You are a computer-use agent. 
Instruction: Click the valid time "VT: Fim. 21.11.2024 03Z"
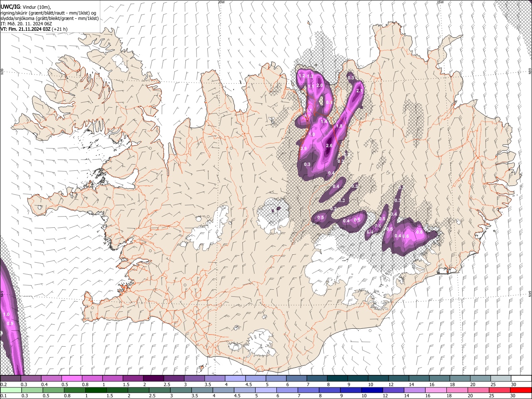[x=26, y=29]
